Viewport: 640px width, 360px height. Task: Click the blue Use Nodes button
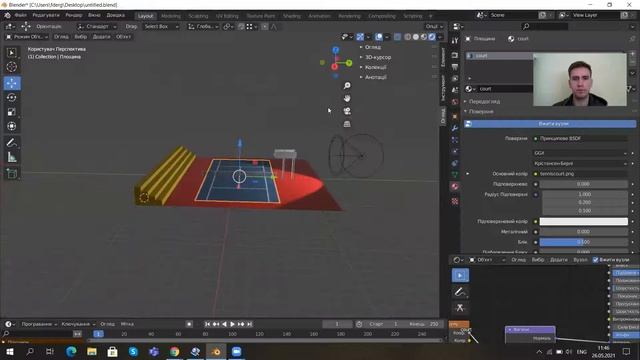click(x=550, y=124)
